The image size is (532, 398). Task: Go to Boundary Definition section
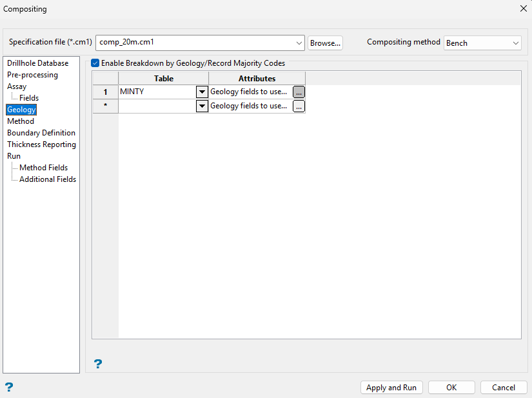(x=41, y=133)
